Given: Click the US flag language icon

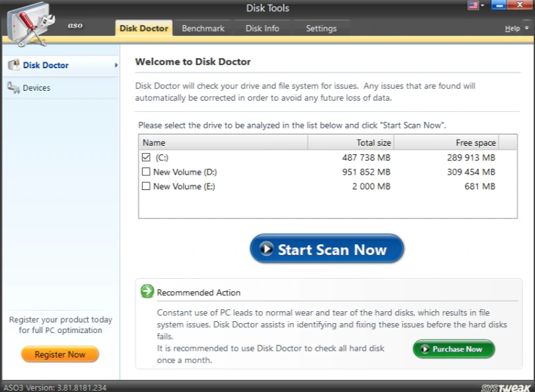Looking at the screenshot, I should [473, 5].
